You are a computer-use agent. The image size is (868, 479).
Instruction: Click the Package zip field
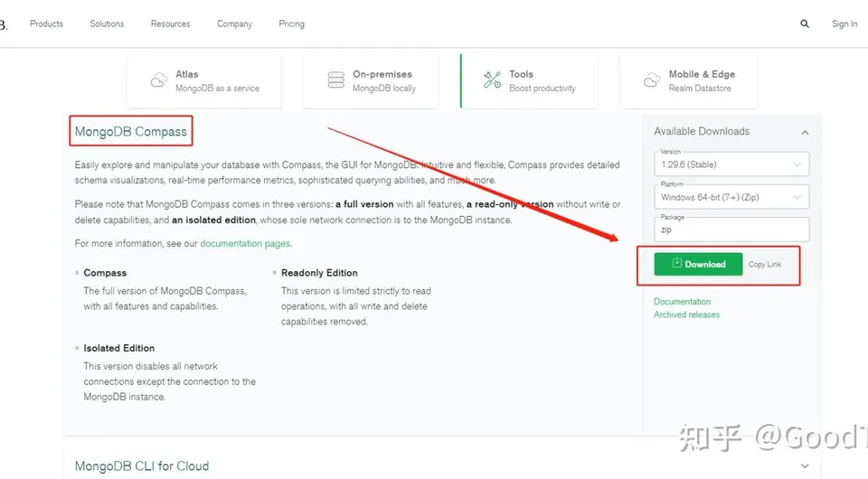[x=731, y=230]
